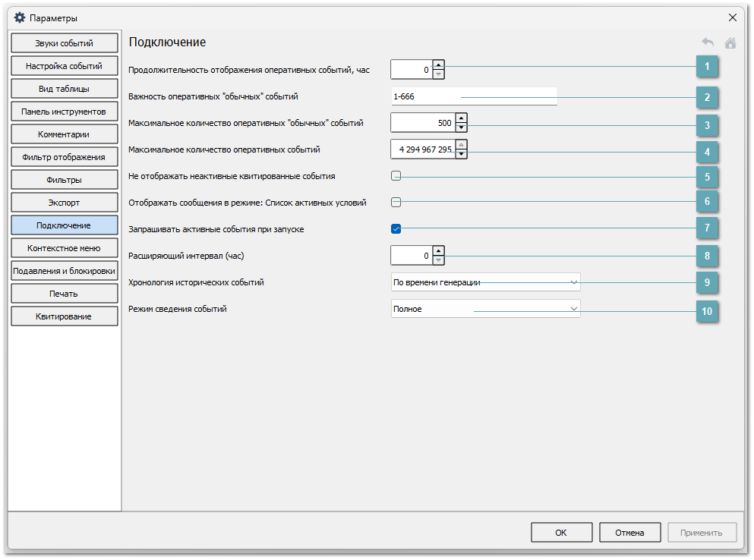This screenshot has width=754, height=560.
Task: Increase the Расширяющий интервал value
Action: 438,250
